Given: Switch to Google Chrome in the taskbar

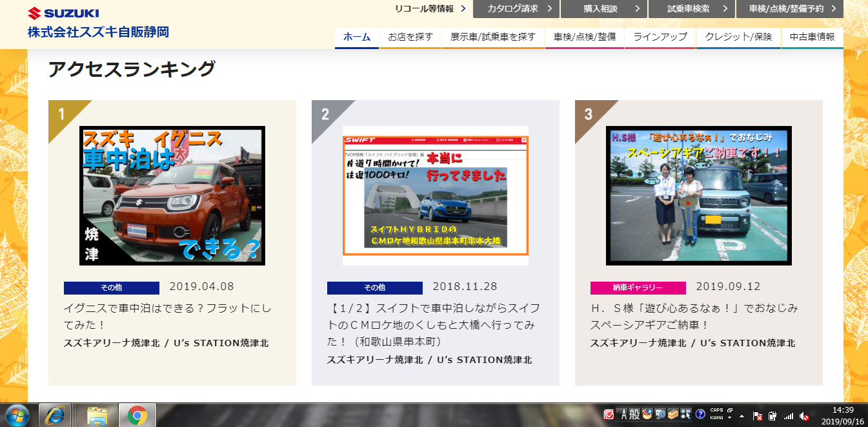Looking at the screenshot, I should pos(137,415).
